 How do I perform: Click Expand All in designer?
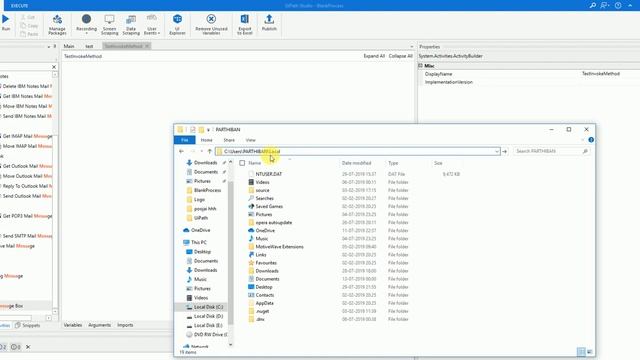point(374,56)
